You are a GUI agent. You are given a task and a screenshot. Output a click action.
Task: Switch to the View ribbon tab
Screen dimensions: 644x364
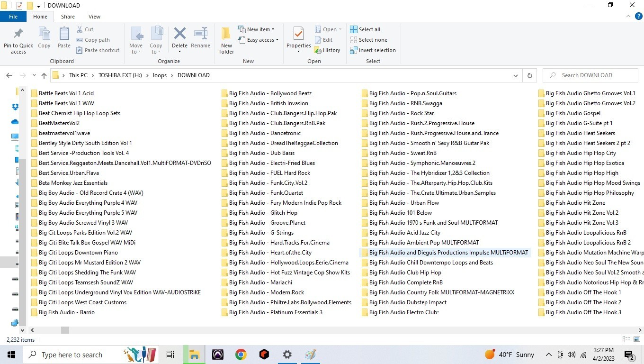pyautogui.click(x=94, y=17)
